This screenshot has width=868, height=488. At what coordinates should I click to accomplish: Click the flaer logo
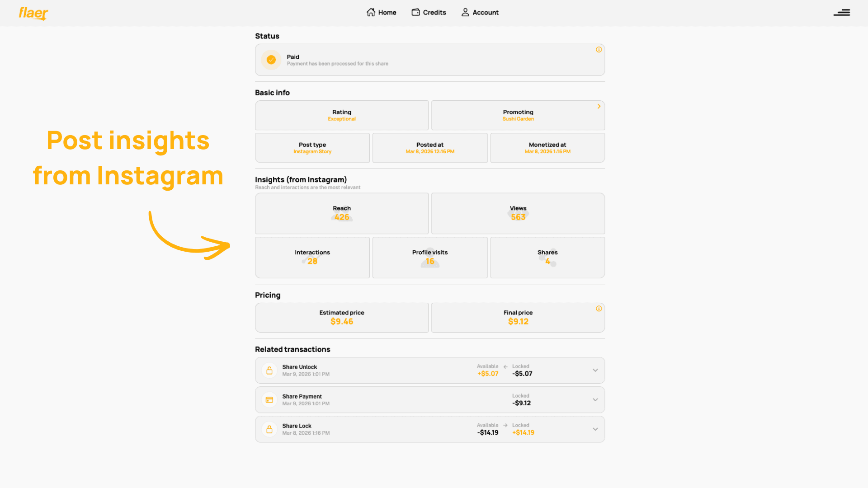pos(33,14)
